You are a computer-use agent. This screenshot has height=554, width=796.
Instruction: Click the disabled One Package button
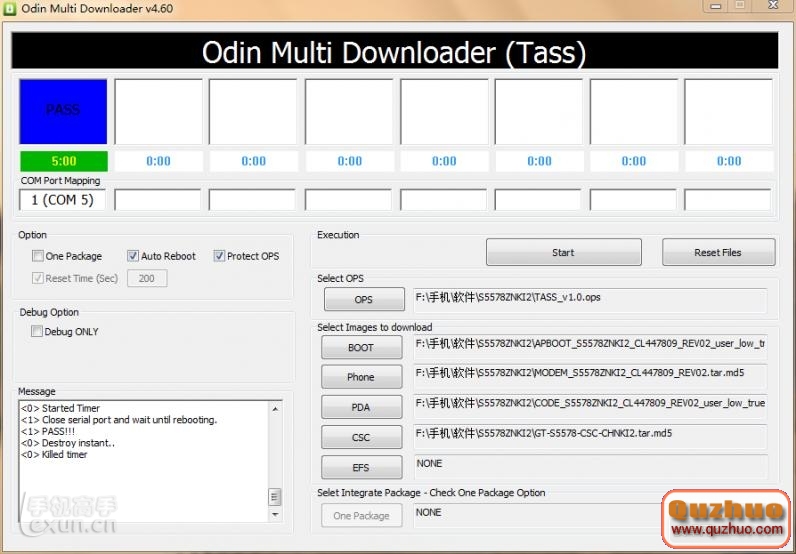point(361,516)
